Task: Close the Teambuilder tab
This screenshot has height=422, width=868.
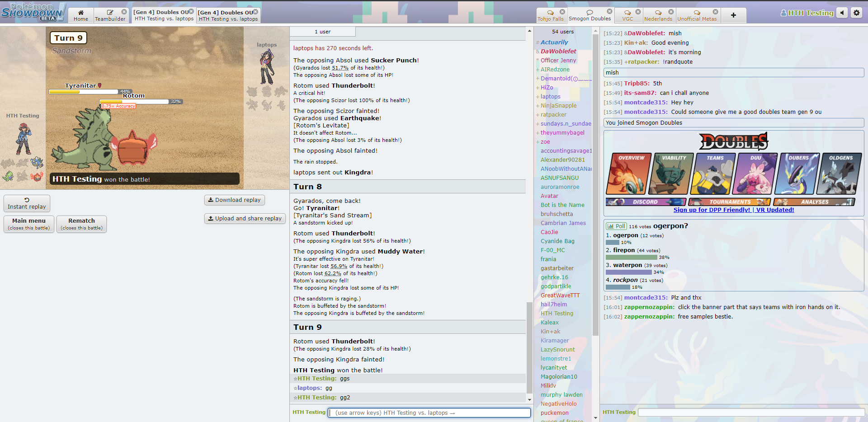Action: (x=124, y=12)
